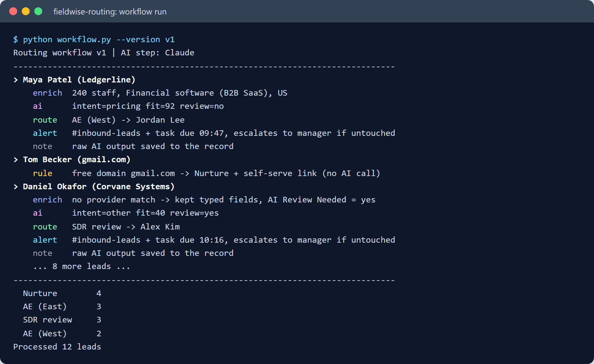Click 'intent=other fit=40 review=yes'
Screen dimensions: 594x364
[x=146, y=213]
